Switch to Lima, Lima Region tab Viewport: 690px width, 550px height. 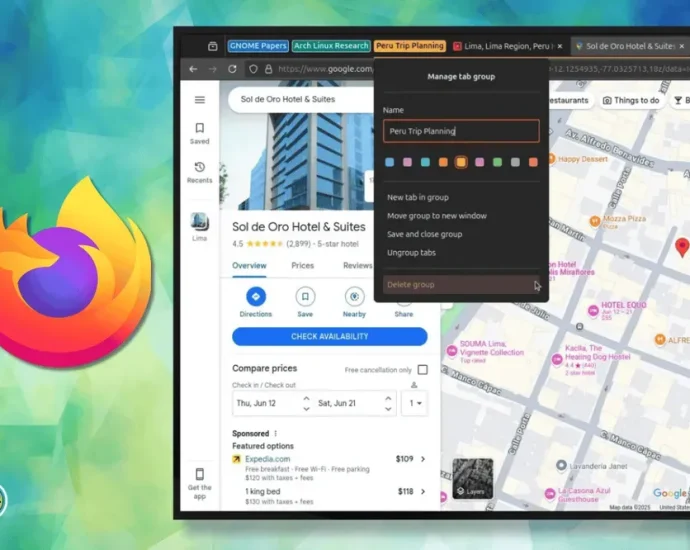coord(502,46)
